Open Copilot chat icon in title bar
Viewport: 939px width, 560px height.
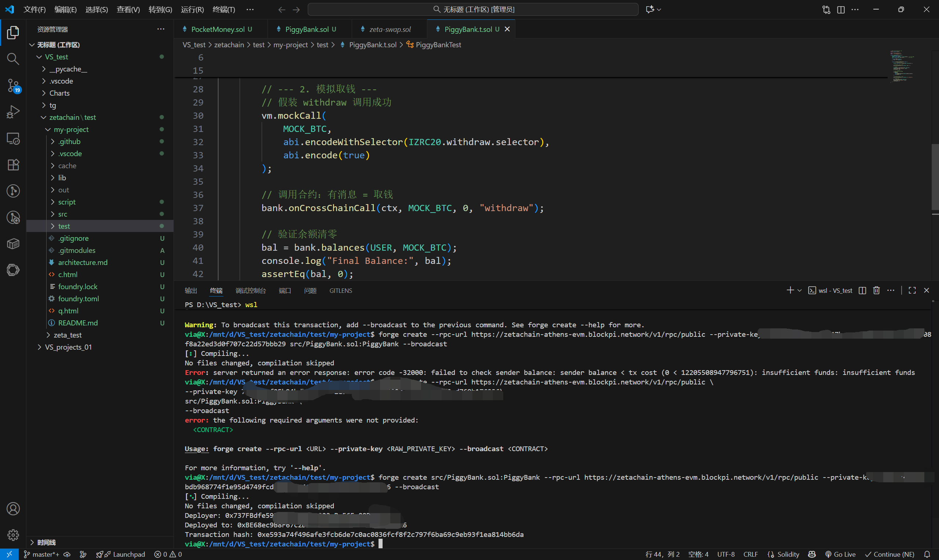click(649, 10)
